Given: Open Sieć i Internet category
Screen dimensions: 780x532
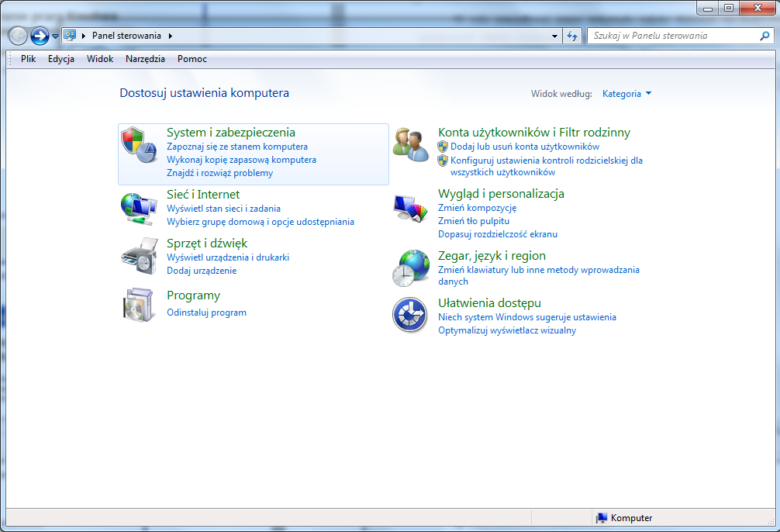Looking at the screenshot, I should [203, 195].
